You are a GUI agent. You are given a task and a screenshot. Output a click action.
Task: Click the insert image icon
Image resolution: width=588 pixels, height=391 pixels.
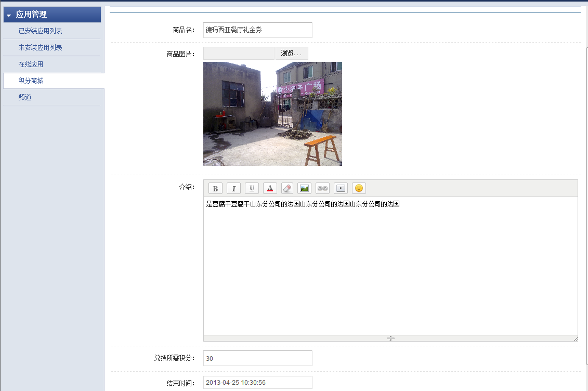[x=305, y=188]
